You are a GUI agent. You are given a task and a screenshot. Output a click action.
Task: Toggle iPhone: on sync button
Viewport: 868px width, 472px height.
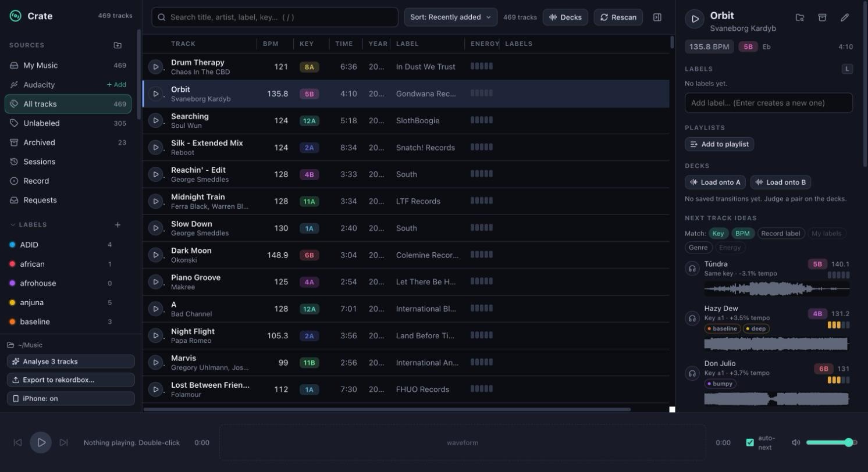click(x=71, y=398)
